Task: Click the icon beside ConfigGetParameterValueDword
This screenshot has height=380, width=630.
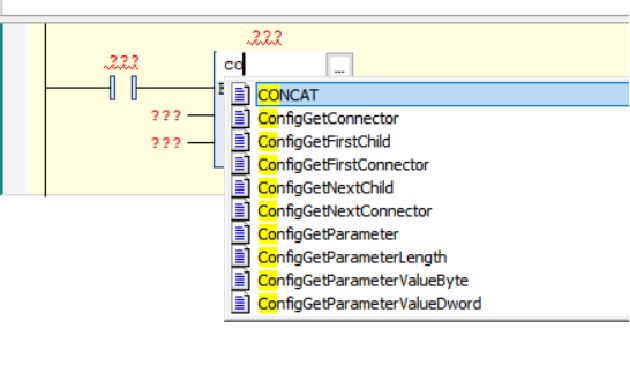Action: pyautogui.click(x=240, y=303)
